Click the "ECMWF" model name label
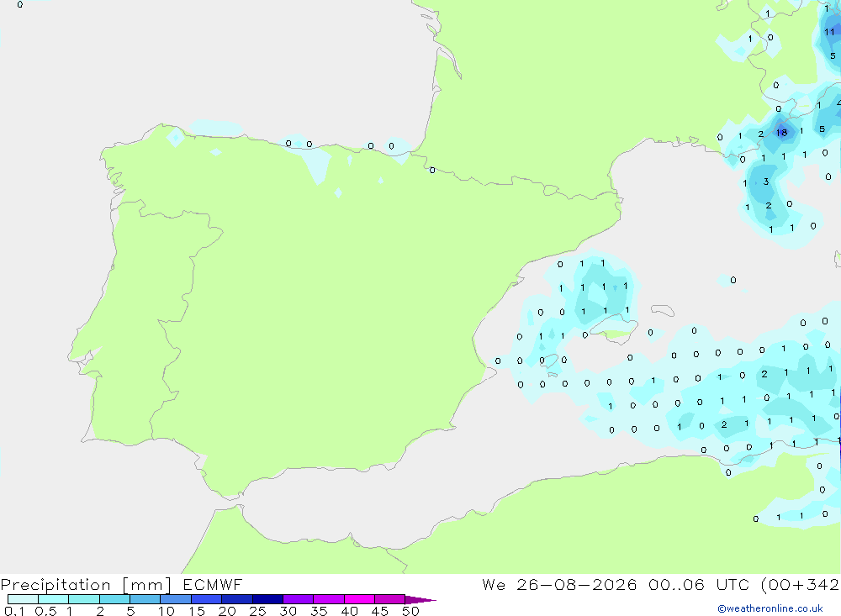The height and width of the screenshot is (616, 841). [213, 584]
